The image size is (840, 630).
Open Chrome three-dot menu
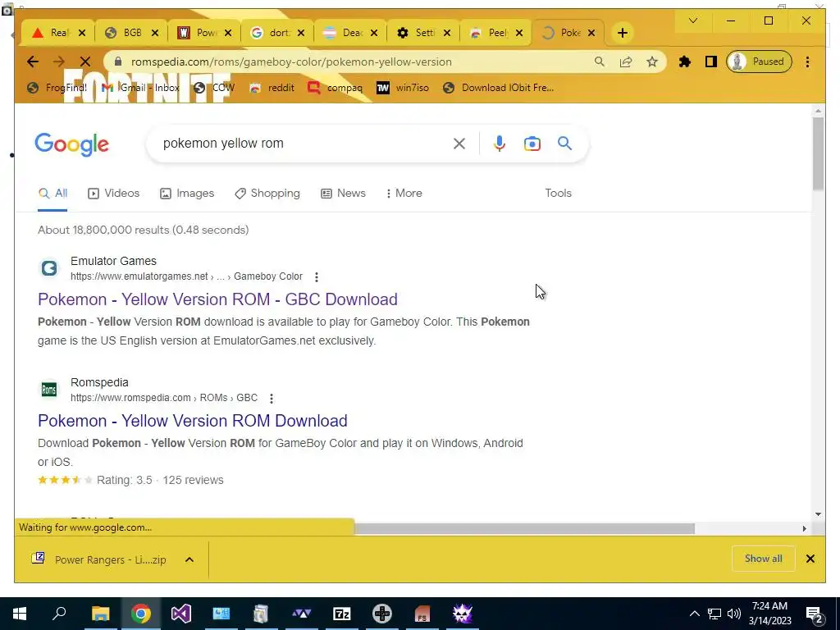[807, 62]
